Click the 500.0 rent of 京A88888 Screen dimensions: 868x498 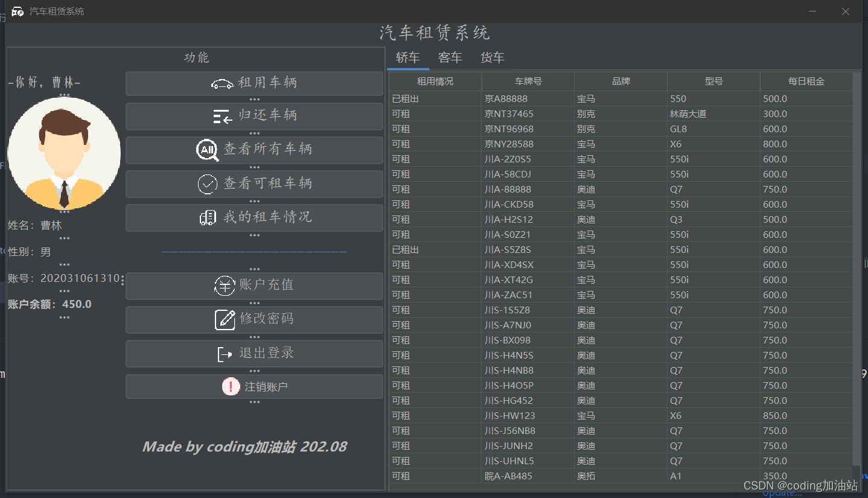pos(806,98)
